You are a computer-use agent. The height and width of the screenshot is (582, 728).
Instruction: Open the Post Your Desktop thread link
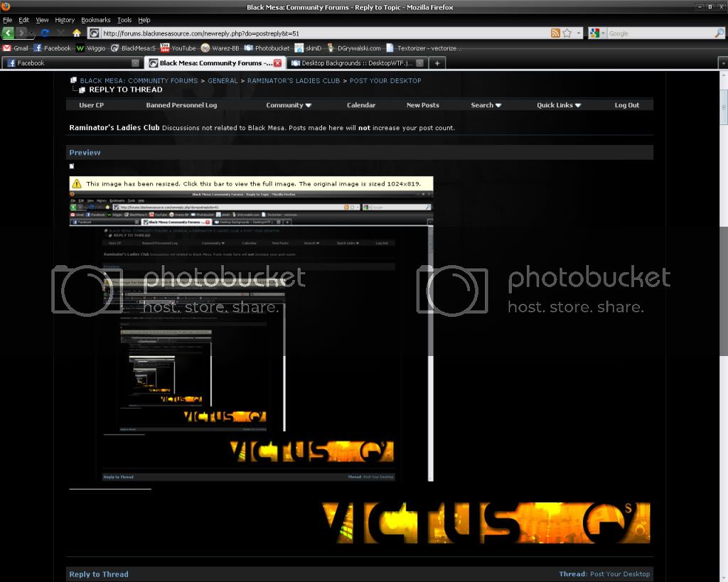[619, 574]
